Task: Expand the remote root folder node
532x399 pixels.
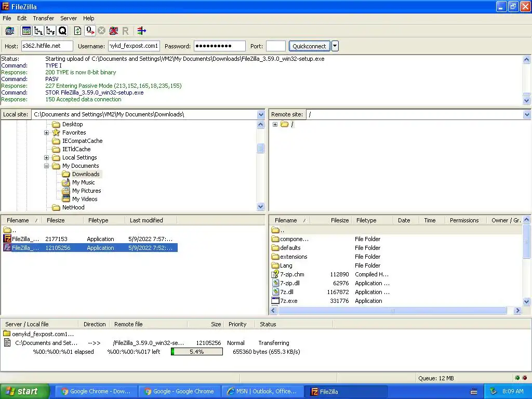Action: [275, 125]
